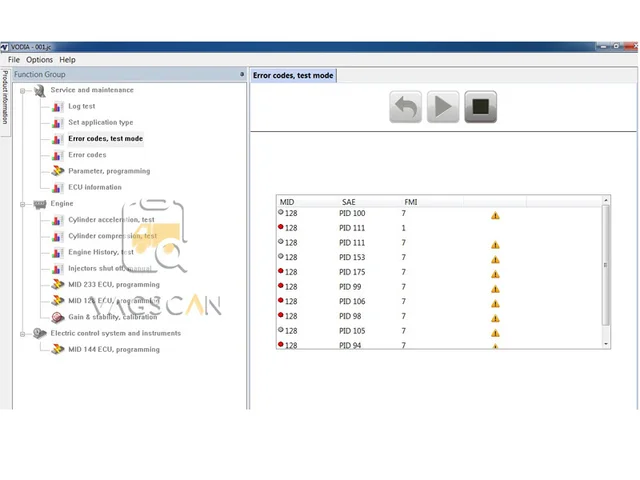This screenshot has height=480, width=640.
Task: Click the red status dot in the PID 175 row
Action: 281,271
